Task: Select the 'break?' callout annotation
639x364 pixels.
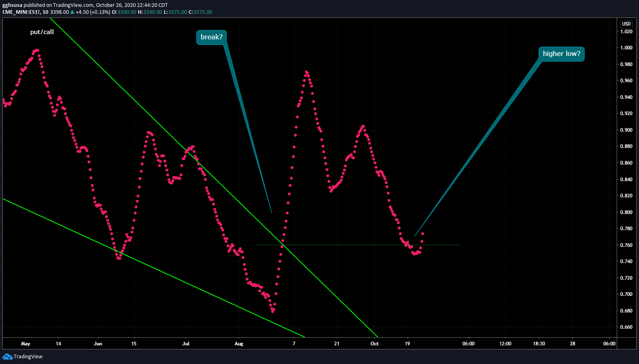Action: (x=212, y=37)
